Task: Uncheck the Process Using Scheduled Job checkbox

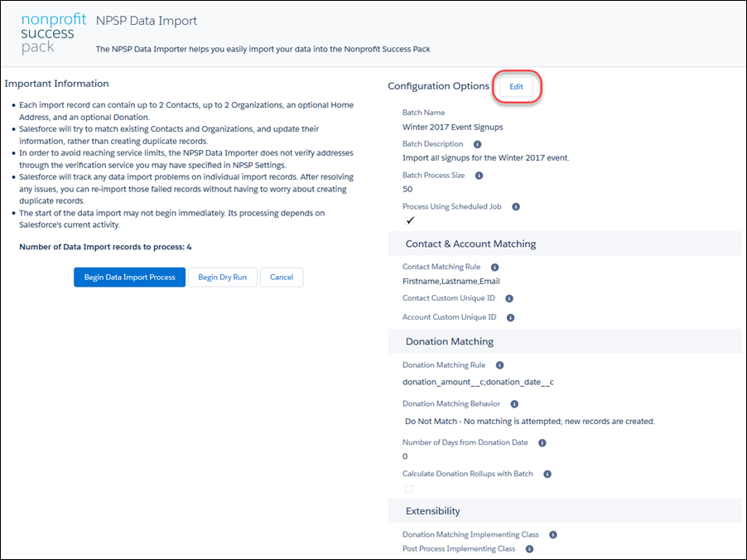Action: [x=411, y=220]
